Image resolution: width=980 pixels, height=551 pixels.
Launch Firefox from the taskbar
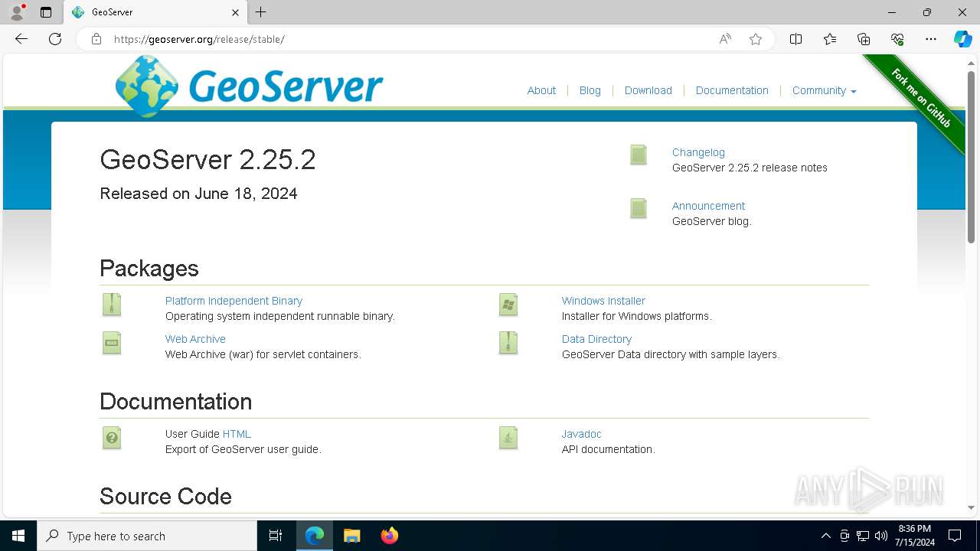390,536
